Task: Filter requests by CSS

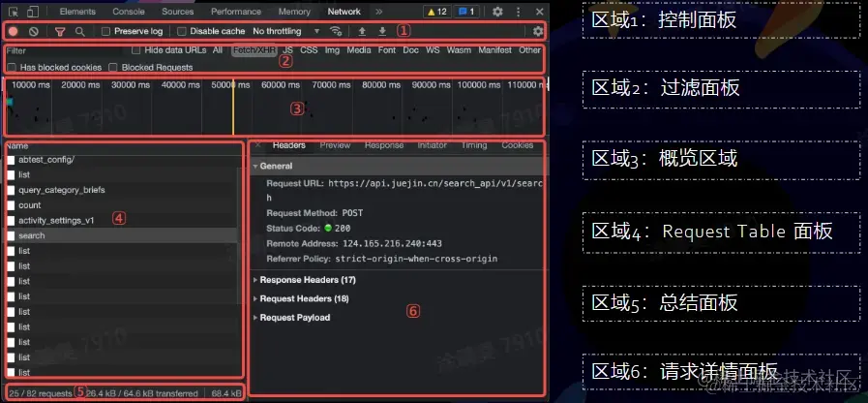Action: pos(309,49)
